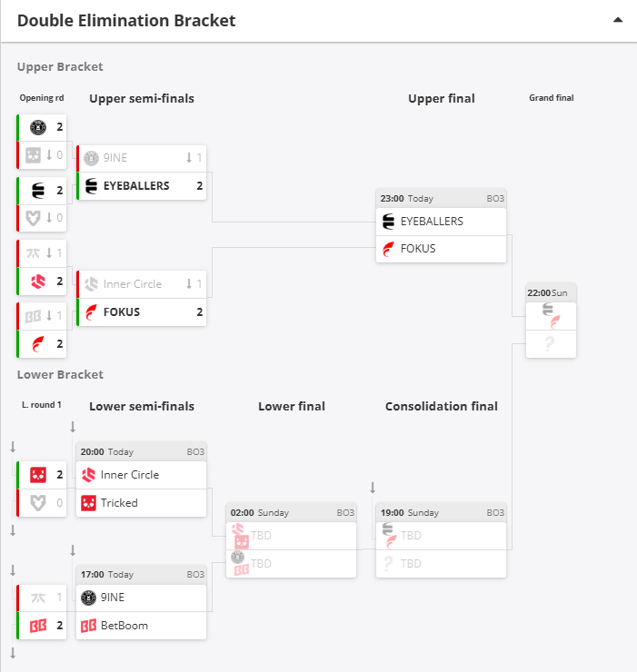Click FOKUS logo in upper final match
Screen dimensions: 637x672
pos(389,249)
